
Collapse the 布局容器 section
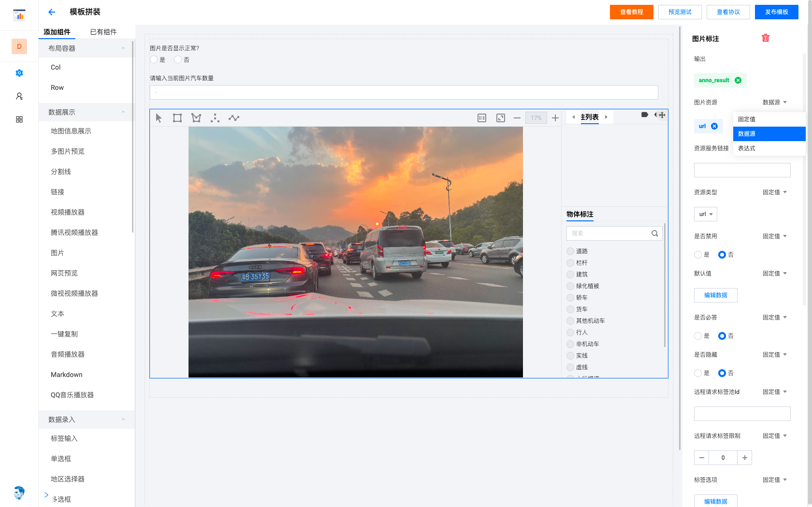[123, 48]
